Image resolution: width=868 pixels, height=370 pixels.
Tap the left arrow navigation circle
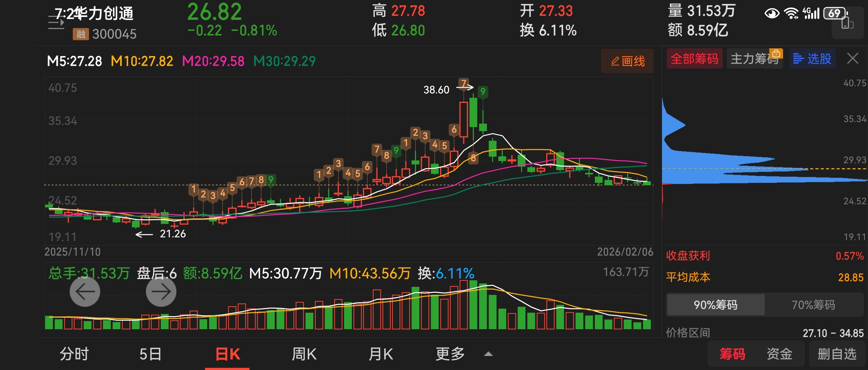point(85,292)
